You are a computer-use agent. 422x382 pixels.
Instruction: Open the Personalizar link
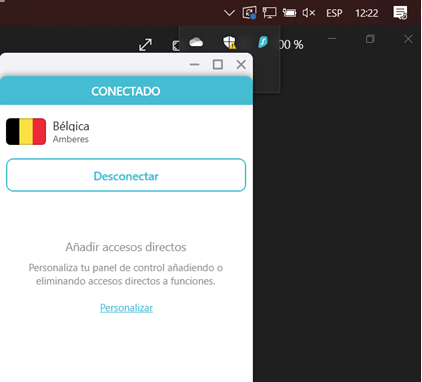tap(126, 308)
